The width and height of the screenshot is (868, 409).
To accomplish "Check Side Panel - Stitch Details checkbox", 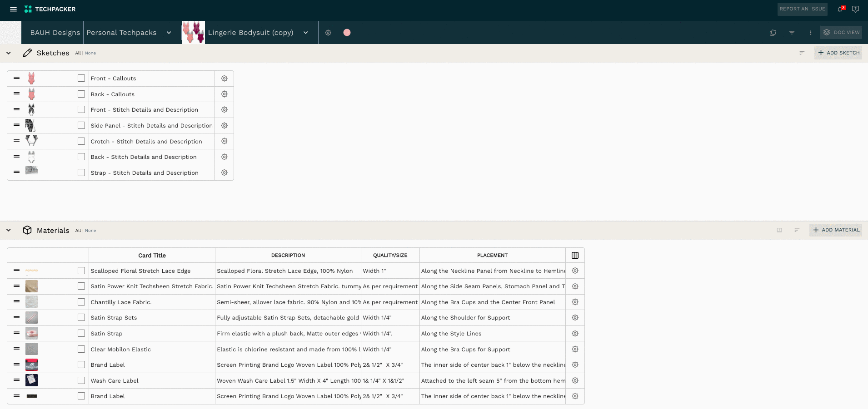I will coord(81,125).
